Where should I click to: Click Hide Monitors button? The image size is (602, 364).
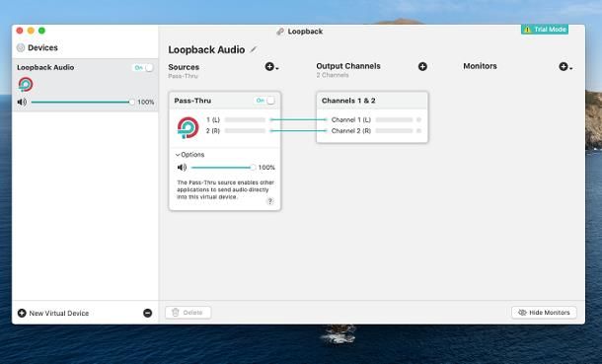click(544, 313)
